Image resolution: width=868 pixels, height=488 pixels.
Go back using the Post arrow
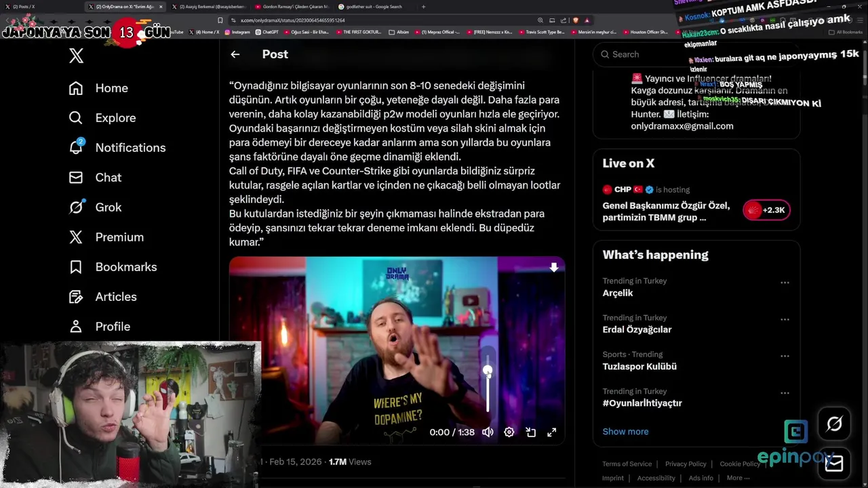coord(235,54)
